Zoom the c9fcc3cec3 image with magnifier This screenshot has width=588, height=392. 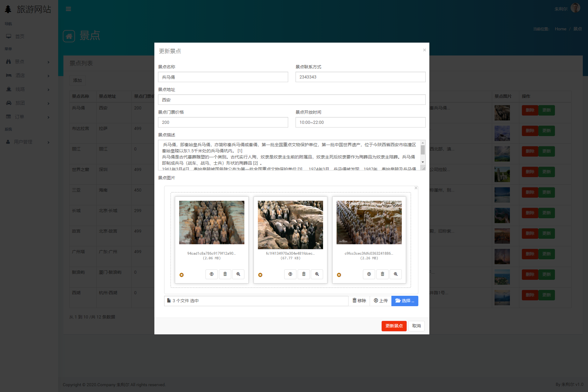(396, 274)
